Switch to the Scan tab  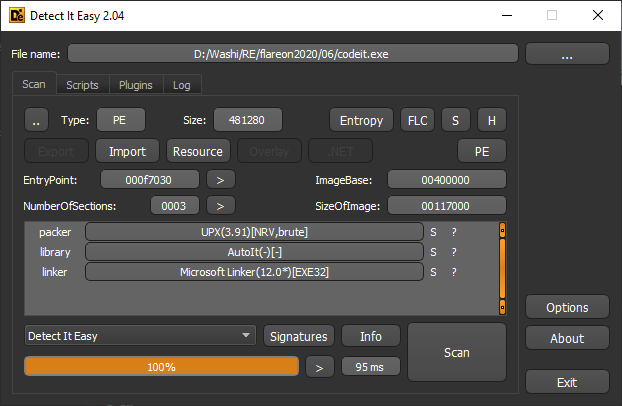coord(34,84)
